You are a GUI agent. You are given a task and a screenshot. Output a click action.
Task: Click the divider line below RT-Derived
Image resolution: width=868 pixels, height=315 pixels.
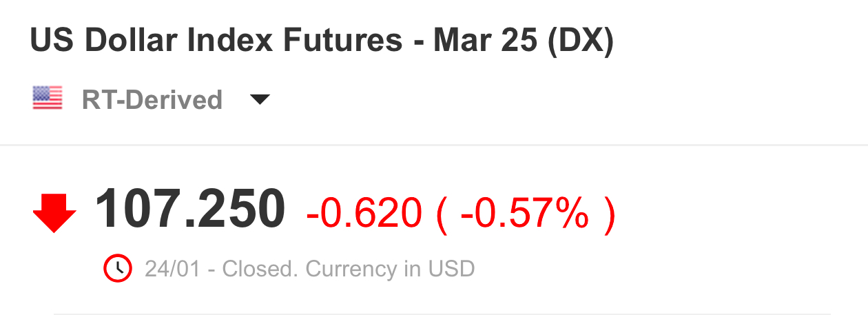tap(434, 145)
